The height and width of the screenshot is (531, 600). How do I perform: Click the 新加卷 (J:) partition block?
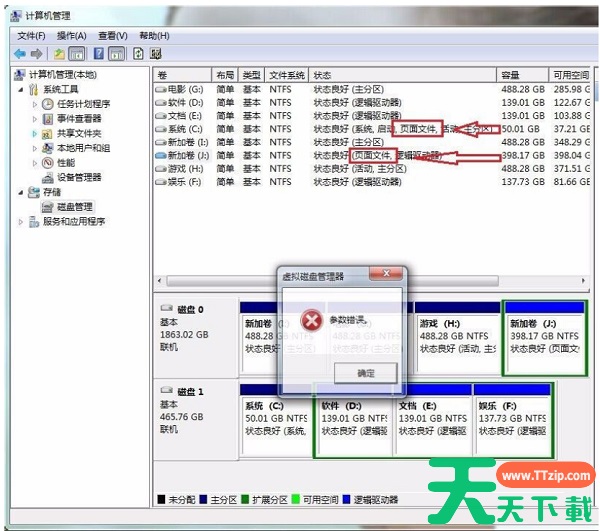coord(545,337)
